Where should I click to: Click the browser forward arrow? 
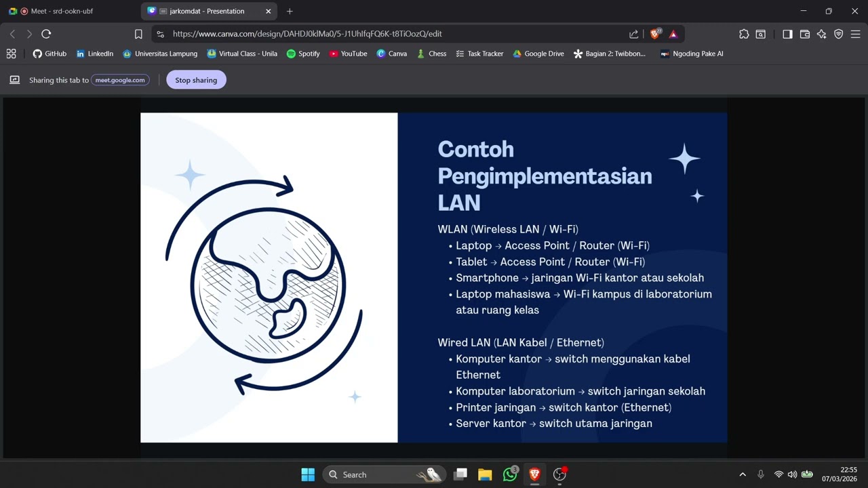click(x=29, y=34)
